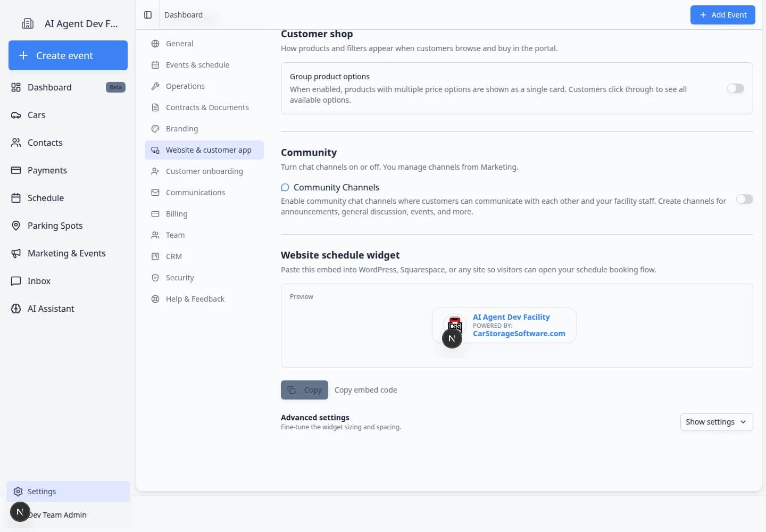Image resolution: width=766 pixels, height=532 pixels.
Task: Open Parking Spots page
Action: pyautogui.click(x=68, y=226)
